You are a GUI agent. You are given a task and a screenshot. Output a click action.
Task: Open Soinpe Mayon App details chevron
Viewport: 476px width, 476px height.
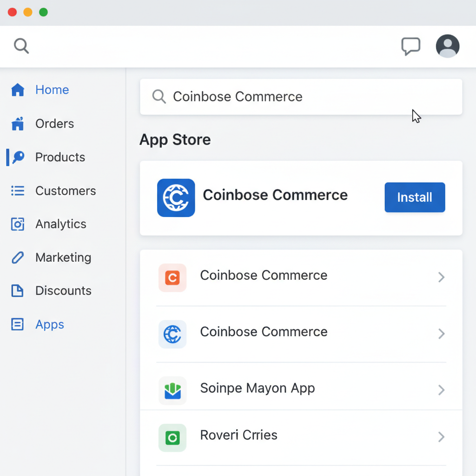[x=441, y=390]
